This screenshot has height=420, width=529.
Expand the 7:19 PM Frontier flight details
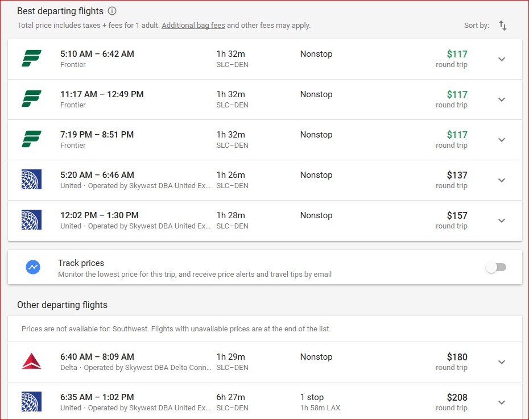point(502,140)
